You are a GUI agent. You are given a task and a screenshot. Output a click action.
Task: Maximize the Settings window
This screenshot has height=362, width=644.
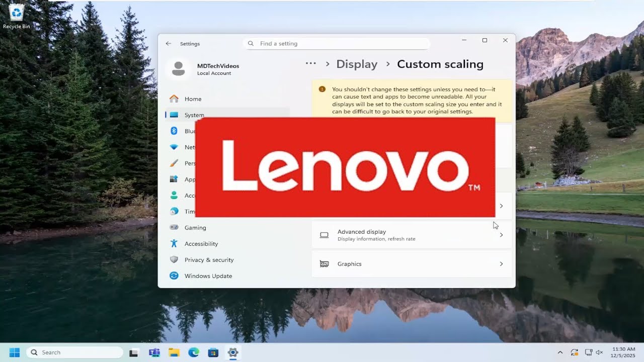pos(485,40)
